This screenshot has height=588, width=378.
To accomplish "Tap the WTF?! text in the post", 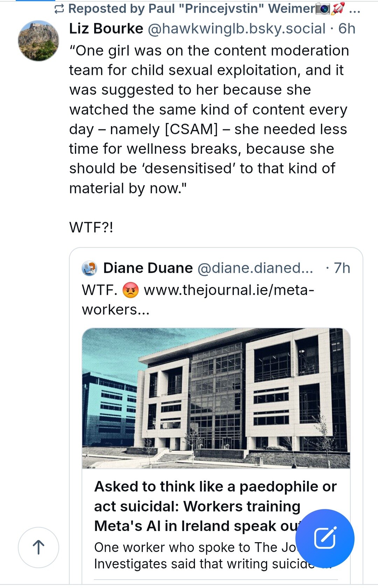I will [x=91, y=227].
